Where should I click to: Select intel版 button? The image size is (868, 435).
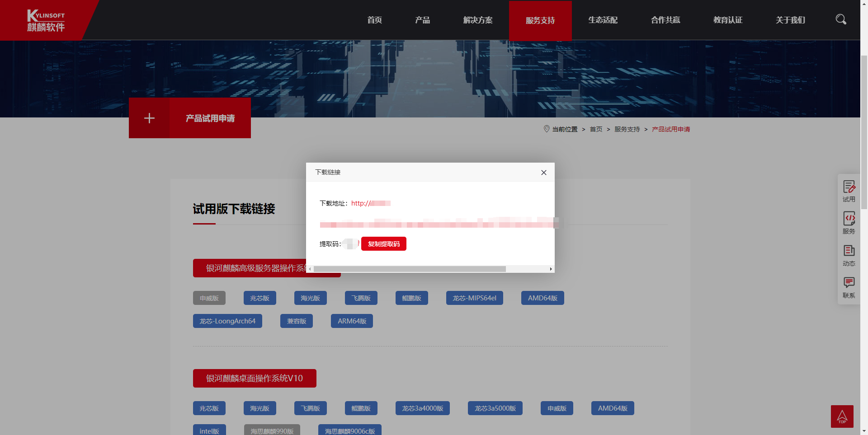click(209, 430)
